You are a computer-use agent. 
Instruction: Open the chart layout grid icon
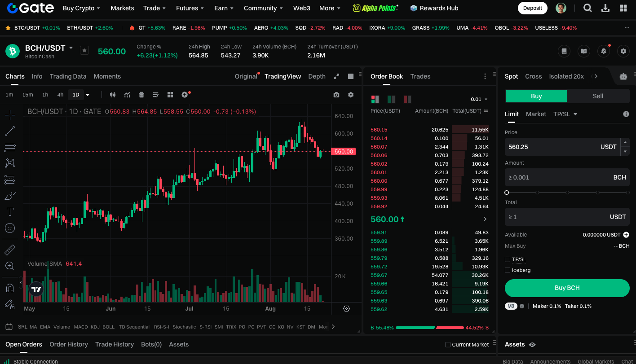click(x=170, y=95)
